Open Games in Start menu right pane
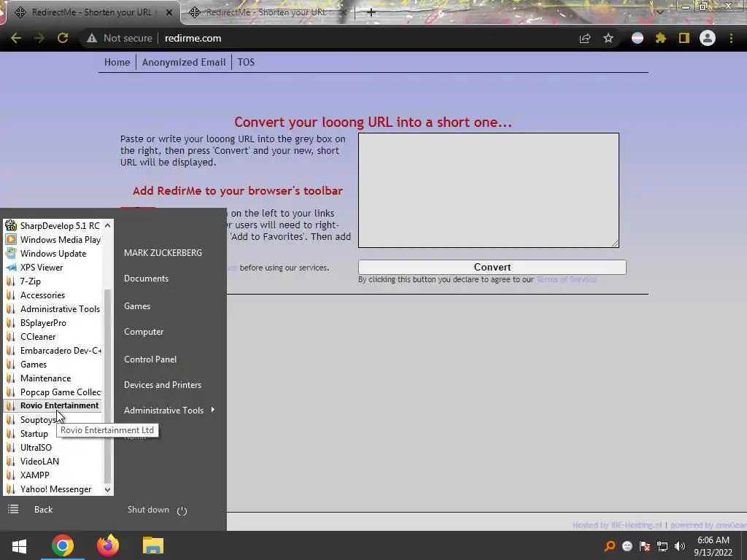747x560 pixels. point(137,306)
